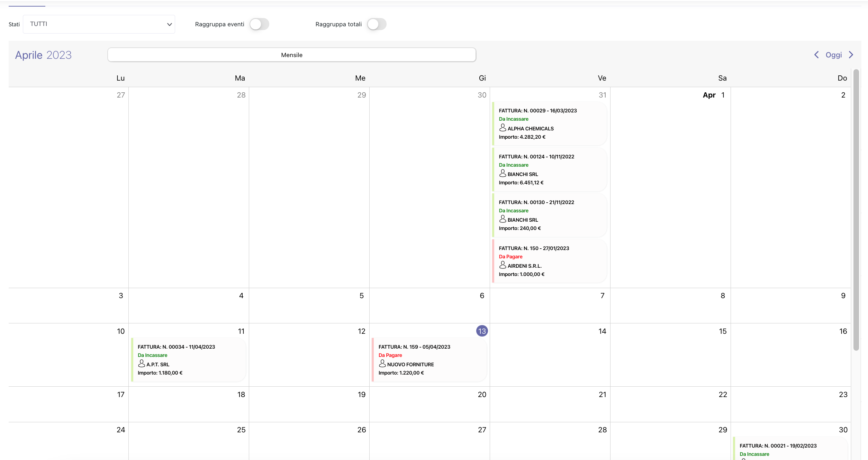Select day 7 in the calendar
Image resolution: width=868 pixels, height=460 pixels.
click(602, 296)
